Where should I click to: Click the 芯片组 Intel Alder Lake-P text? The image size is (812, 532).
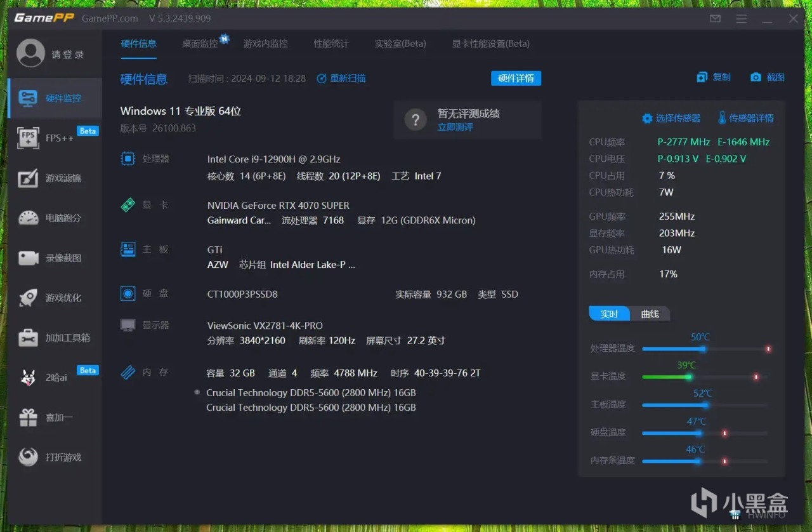click(x=297, y=265)
